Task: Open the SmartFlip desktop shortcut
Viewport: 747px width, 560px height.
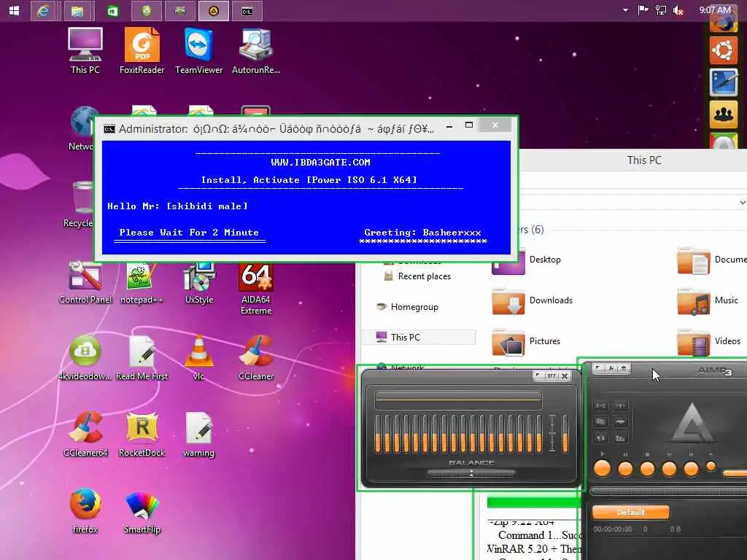Action: point(142,510)
